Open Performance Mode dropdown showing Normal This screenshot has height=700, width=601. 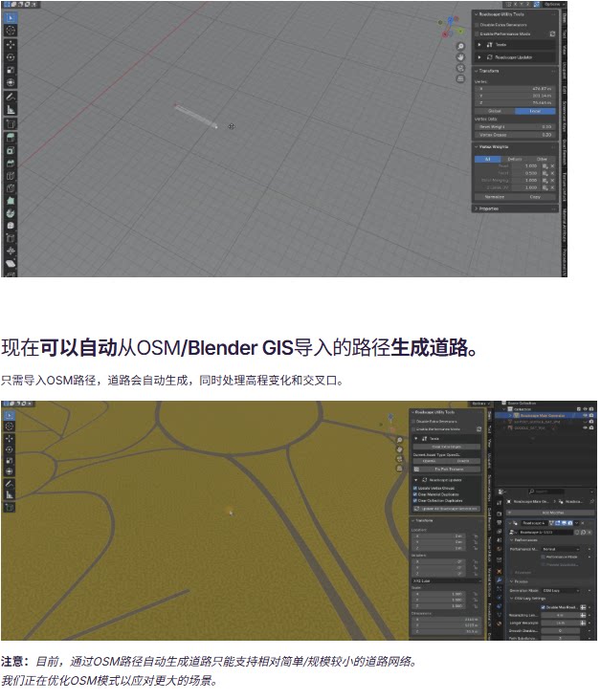click(x=561, y=549)
